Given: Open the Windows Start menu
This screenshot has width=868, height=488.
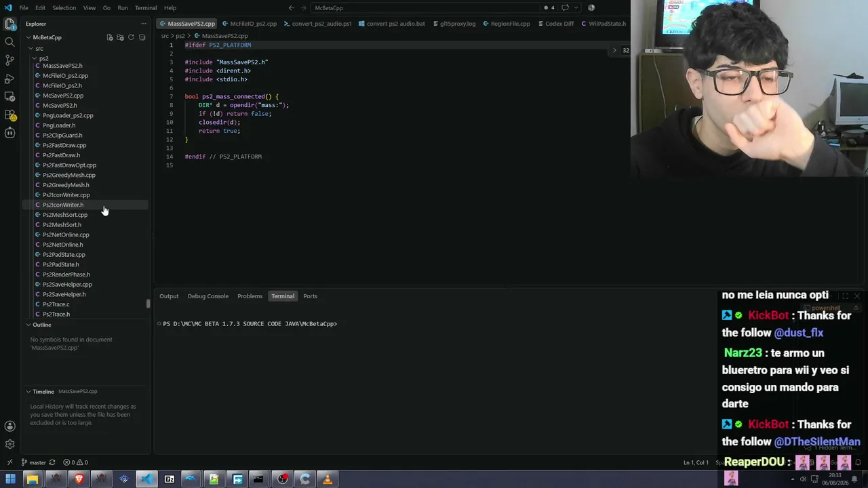Looking at the screenshot, I should click(x=10, y=479).
